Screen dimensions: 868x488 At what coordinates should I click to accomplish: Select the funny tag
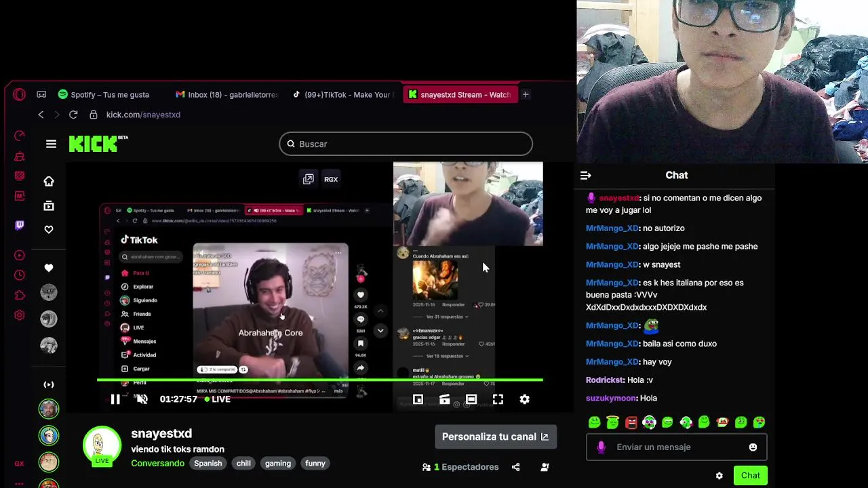pos(315,464)
